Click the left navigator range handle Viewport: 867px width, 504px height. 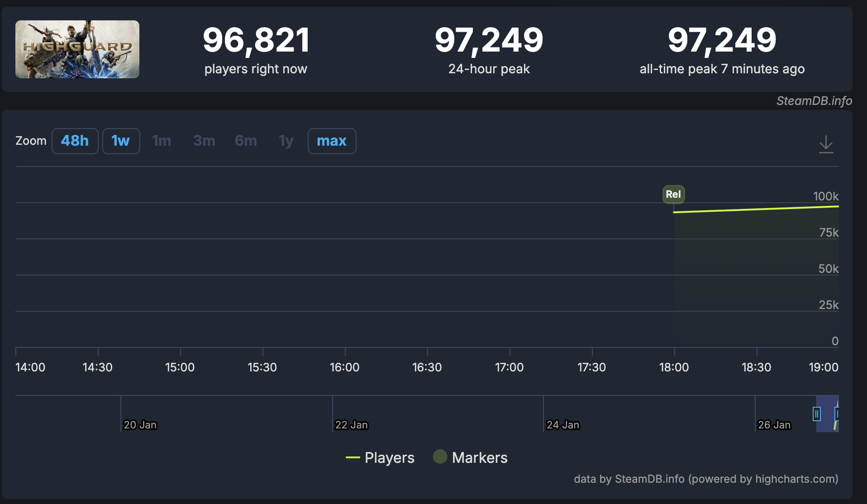pos(817,414)
